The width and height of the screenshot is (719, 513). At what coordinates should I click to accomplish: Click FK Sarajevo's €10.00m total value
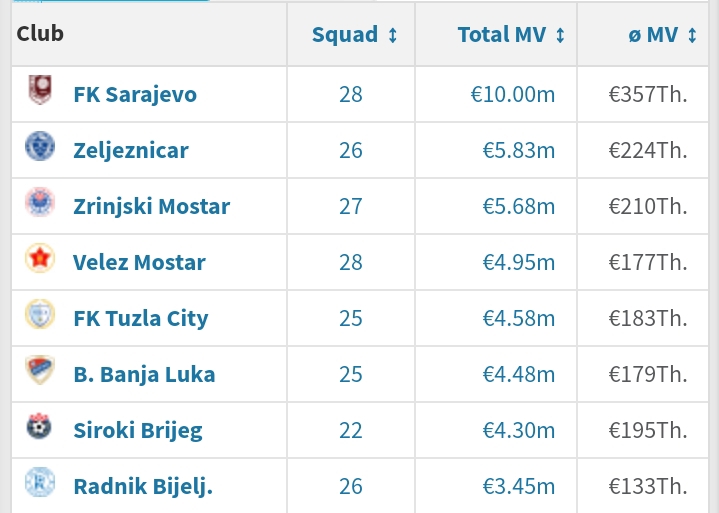click(513, 94)
